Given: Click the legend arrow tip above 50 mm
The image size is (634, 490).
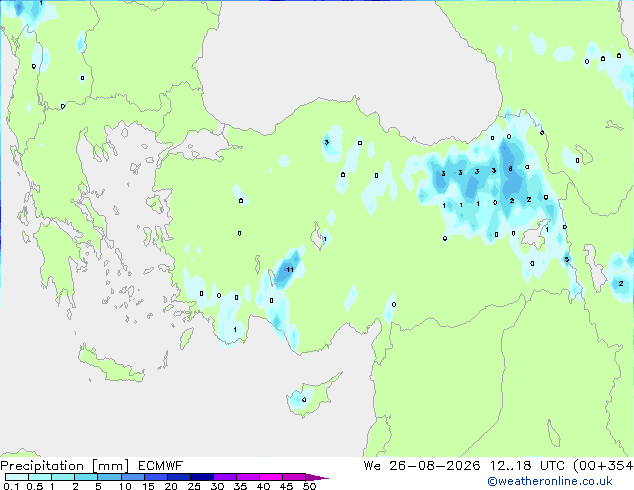Looking at the screenshot, I should pos(317,477).
